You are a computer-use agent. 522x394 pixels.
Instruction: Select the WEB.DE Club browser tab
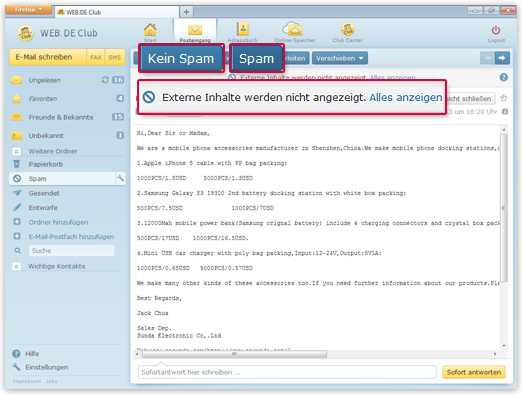pyautogui.click(x=117, y=12)
